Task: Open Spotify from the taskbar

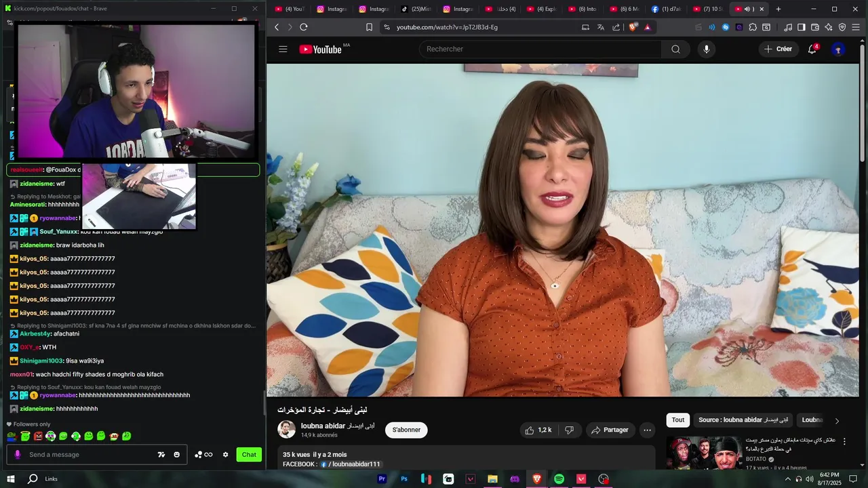Action: coord(559,479)
